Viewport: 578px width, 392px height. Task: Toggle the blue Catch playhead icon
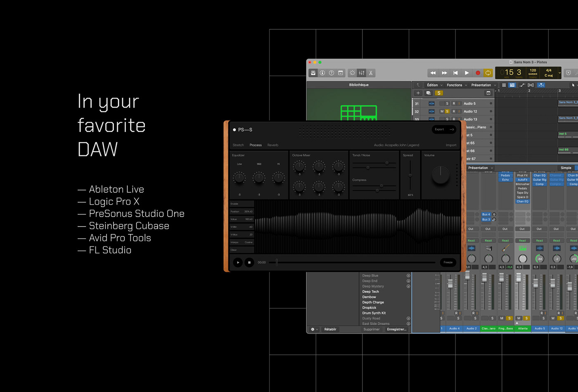click(x=541, y=85)
